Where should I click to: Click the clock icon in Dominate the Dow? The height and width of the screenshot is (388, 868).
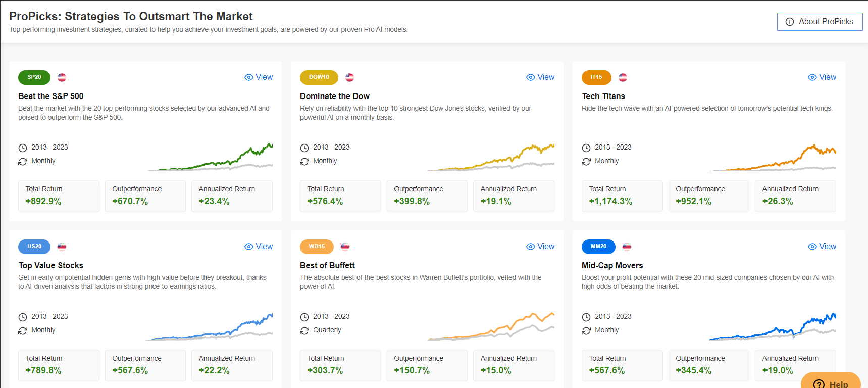[304, 148]
